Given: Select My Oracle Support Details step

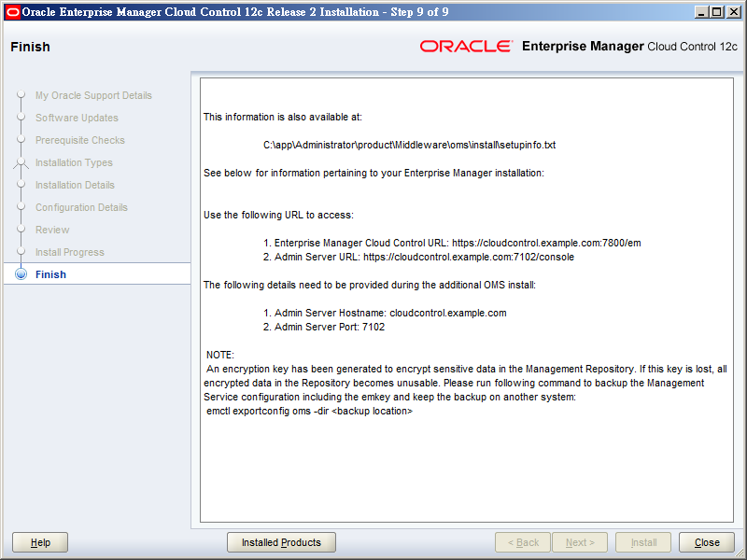Looking at the screenshot, I should [x=93, y=95].
